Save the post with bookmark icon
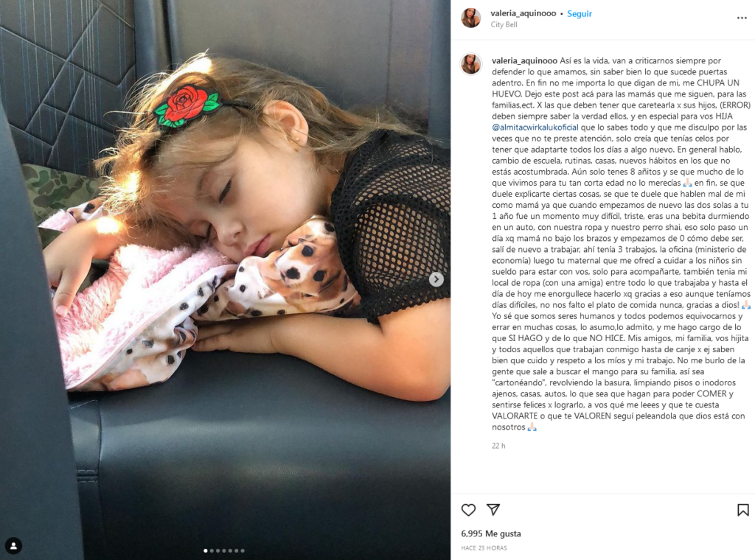 743,510
